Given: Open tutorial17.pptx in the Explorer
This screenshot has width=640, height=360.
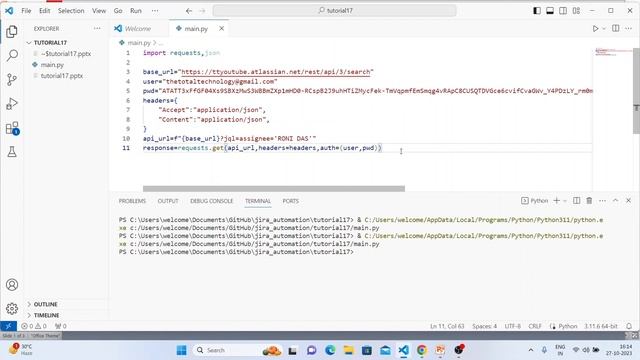Looking at the screenshot, I should (x=62, y=76).
